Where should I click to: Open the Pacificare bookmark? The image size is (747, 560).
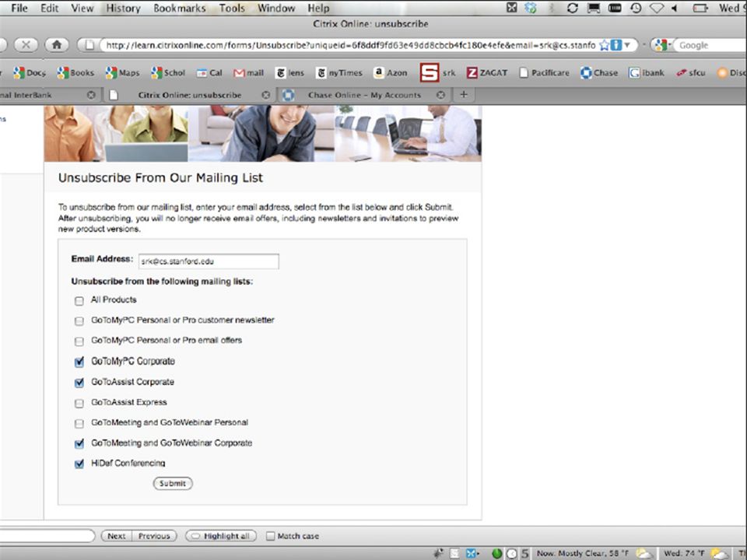click(544, 73)
